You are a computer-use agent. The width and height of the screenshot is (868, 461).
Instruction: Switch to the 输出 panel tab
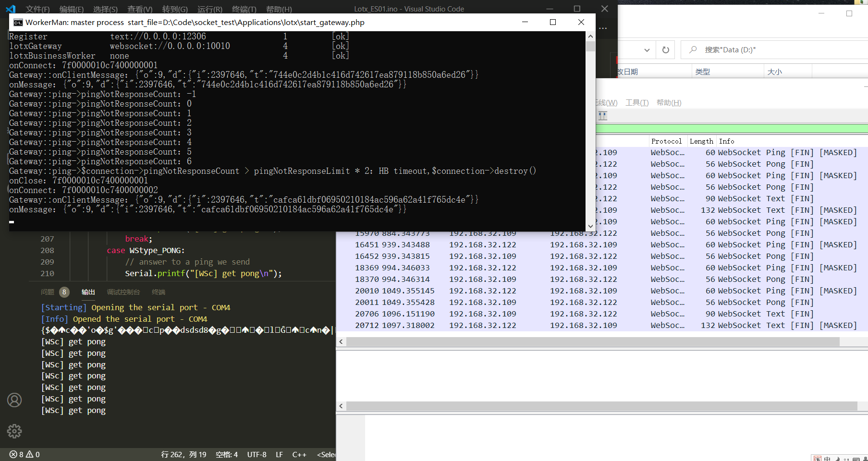pos(88,292)
